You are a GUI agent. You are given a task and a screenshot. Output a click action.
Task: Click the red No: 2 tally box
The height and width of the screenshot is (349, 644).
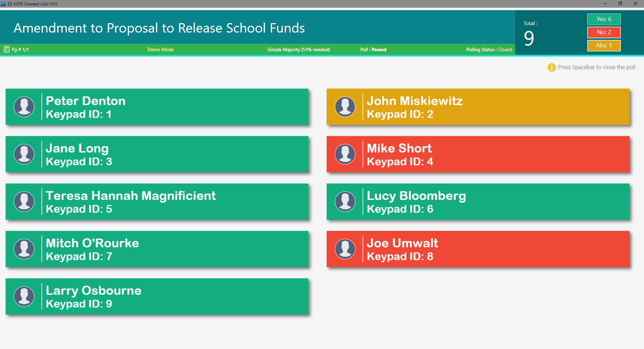point(604,32)
